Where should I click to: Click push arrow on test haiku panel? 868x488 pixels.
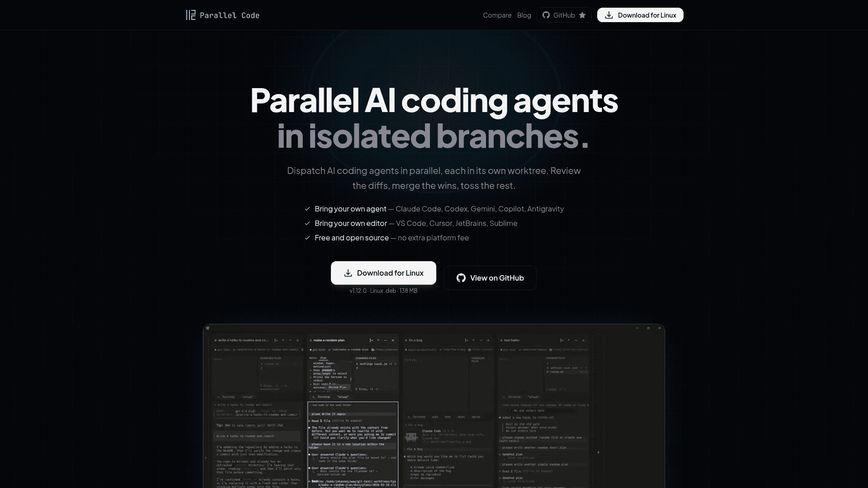point(569,340)
